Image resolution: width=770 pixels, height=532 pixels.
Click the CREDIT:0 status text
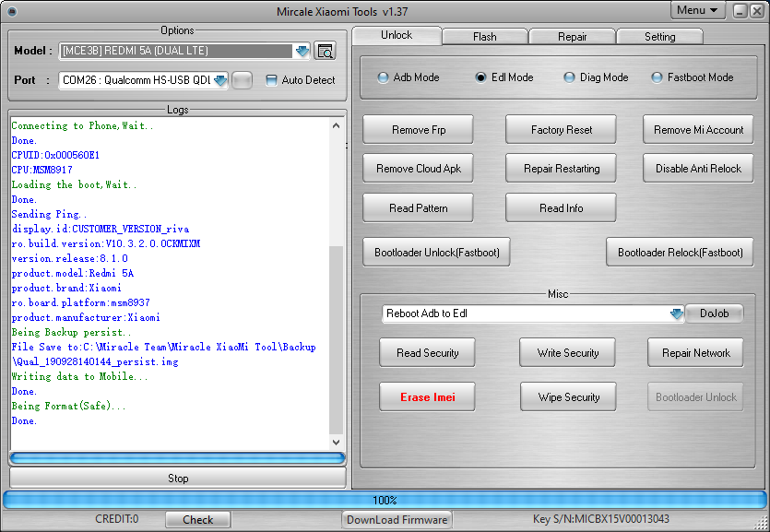pyautogui.click(x=117, y=519)
